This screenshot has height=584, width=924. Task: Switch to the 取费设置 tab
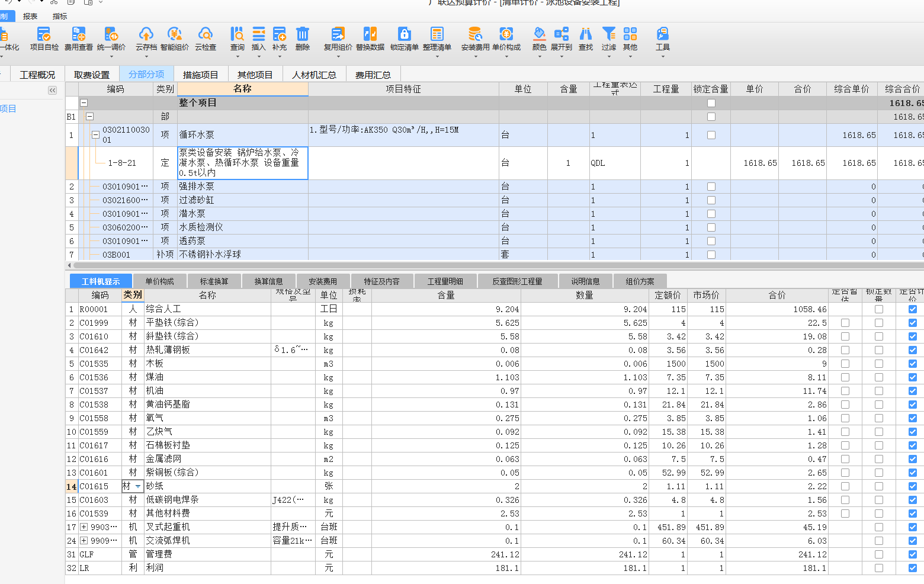coord(92,75)
